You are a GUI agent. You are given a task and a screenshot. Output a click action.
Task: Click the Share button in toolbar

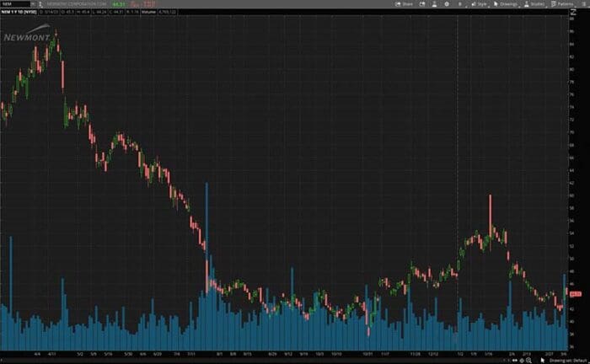[404, 4]
